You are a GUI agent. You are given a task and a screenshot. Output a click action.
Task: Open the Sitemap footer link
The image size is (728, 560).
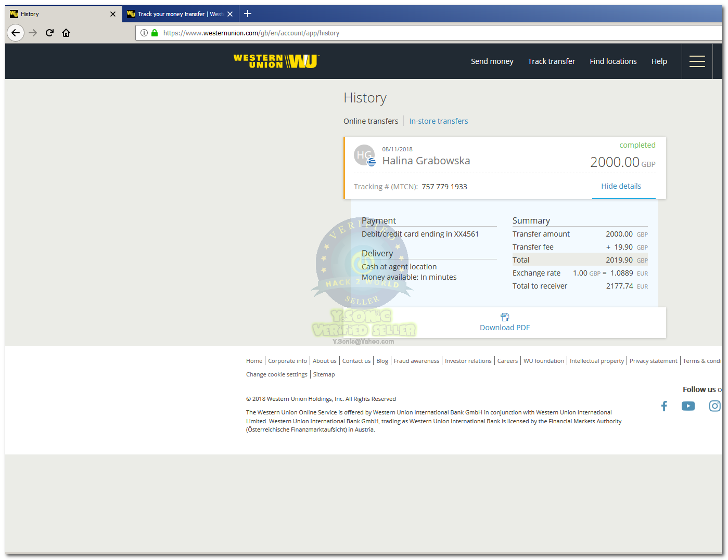(x=324, y=374)
